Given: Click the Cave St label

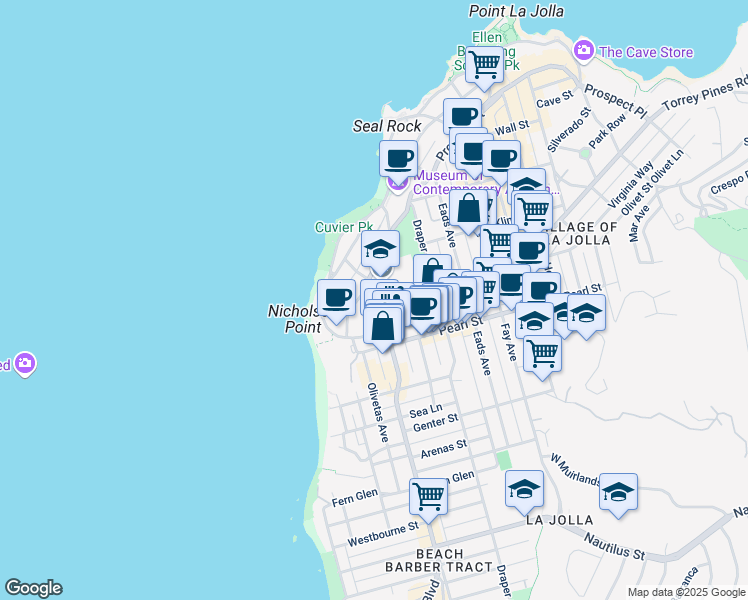Looking at the screenshot, I should pos(554,99).
